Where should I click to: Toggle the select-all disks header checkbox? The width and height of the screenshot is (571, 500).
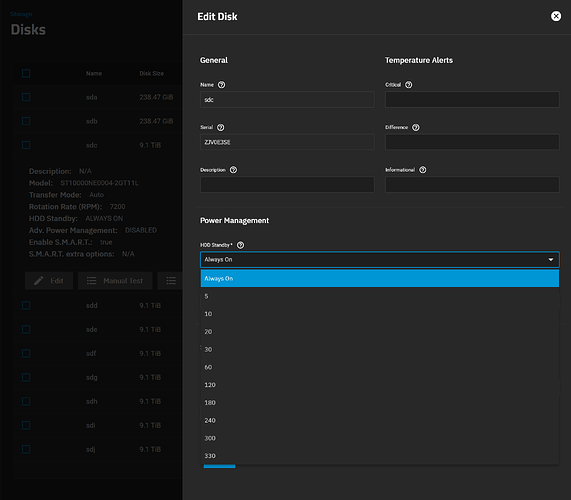coord(26,74)
